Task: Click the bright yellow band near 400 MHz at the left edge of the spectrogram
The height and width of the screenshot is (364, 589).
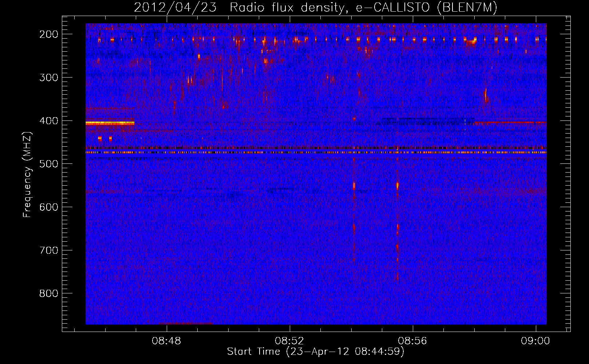Action: coord(110,123)
